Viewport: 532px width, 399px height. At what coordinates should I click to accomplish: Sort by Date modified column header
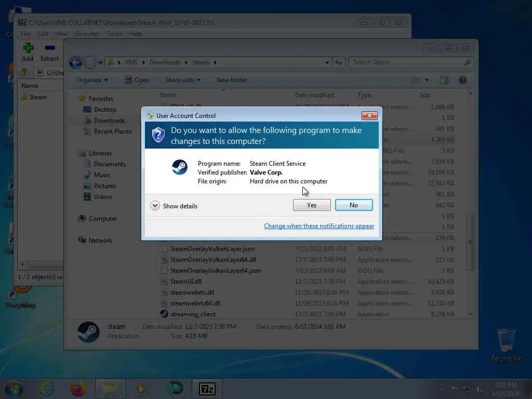314,95
